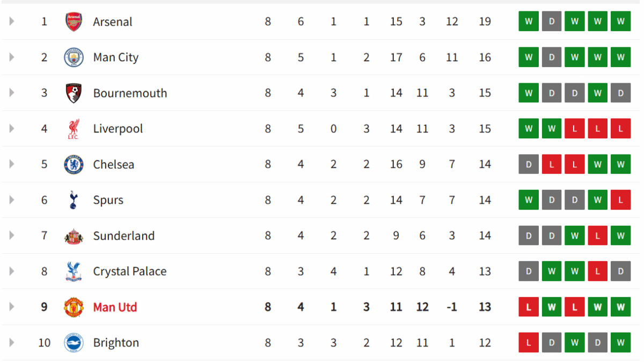Click the Man Utd club crest

click(74, 307)
